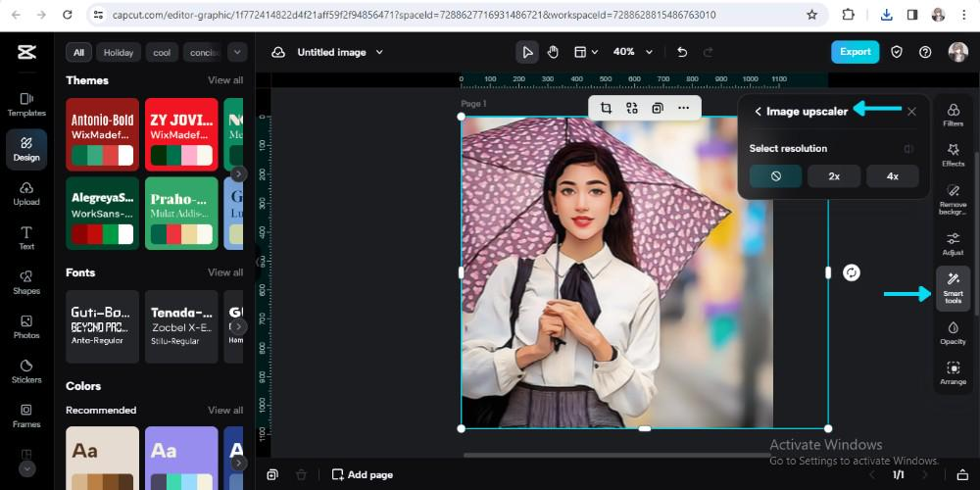Screen dimensions: 980x490
Task: Click the Add page button
Action: point(363,475)
